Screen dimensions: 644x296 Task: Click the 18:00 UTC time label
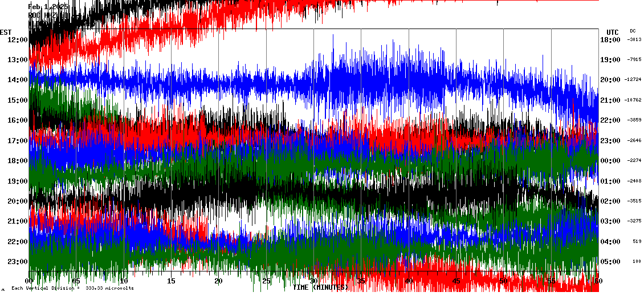610,40
